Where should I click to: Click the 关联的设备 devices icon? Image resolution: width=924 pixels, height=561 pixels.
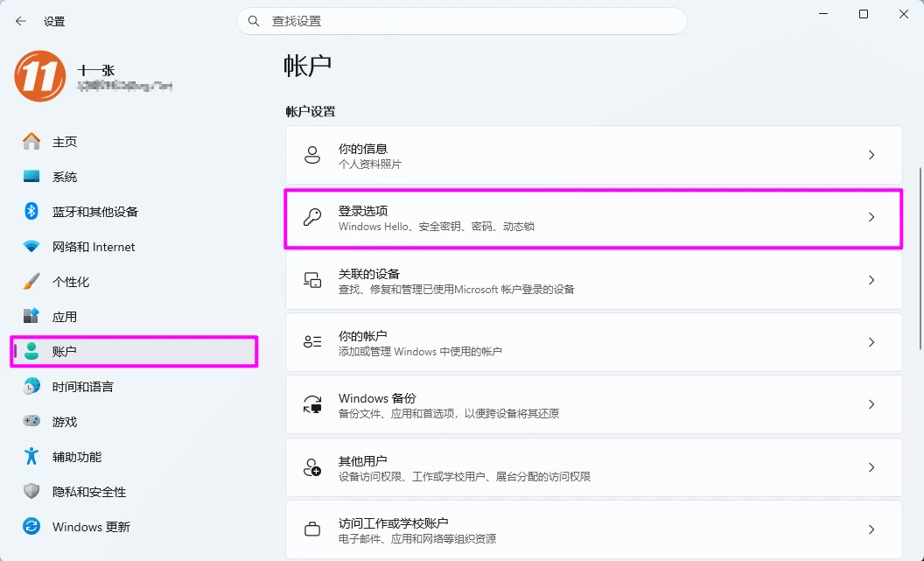(x=312, y=280)
